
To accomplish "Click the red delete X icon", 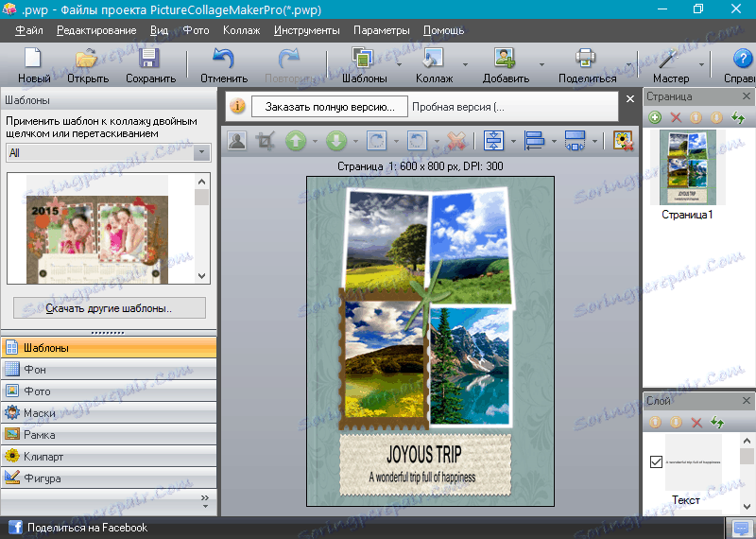I will (x=456, y=141).
